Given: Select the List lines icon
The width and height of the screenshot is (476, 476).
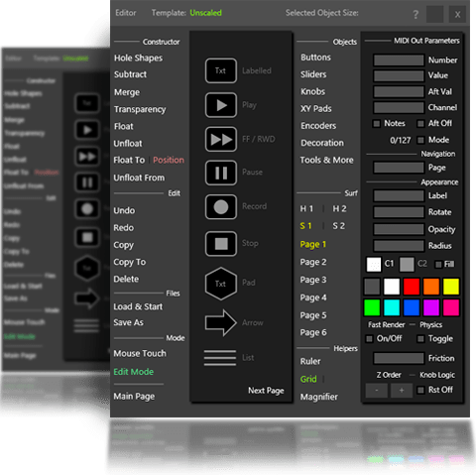Looking at the screenshot, I should point(220,358).
